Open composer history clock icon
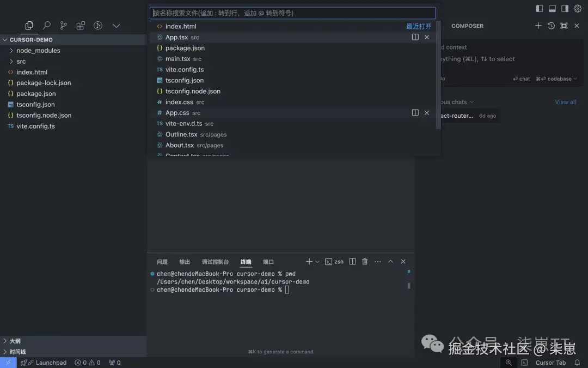This screenshot has width=588, height=368. coord(551,26)
